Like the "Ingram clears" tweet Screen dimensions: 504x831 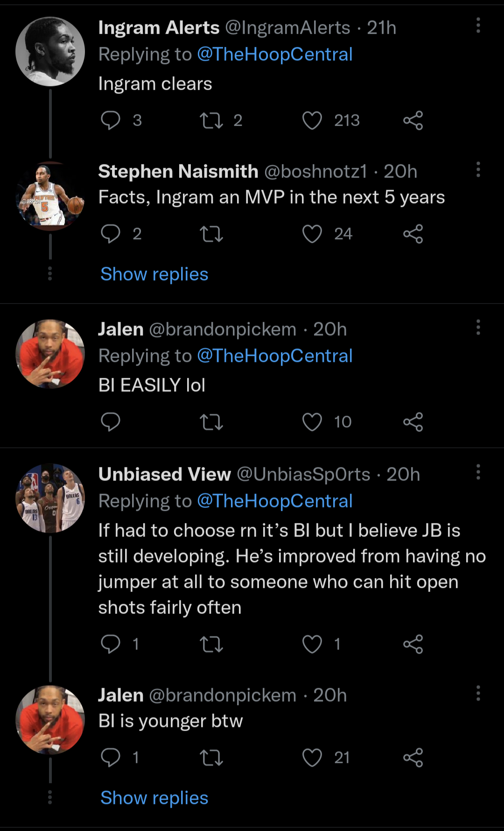(312, 120)
